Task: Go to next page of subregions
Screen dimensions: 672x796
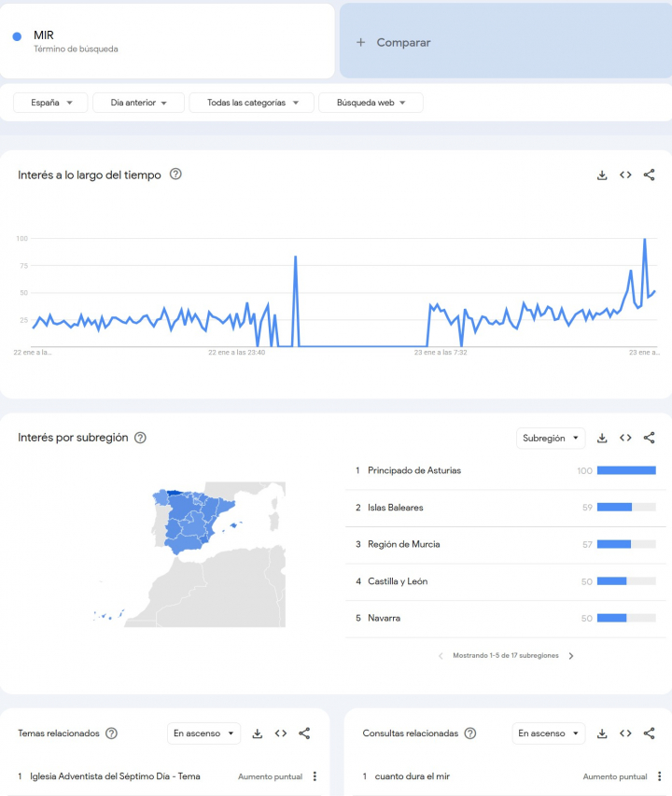Action: tap(571, 656)
